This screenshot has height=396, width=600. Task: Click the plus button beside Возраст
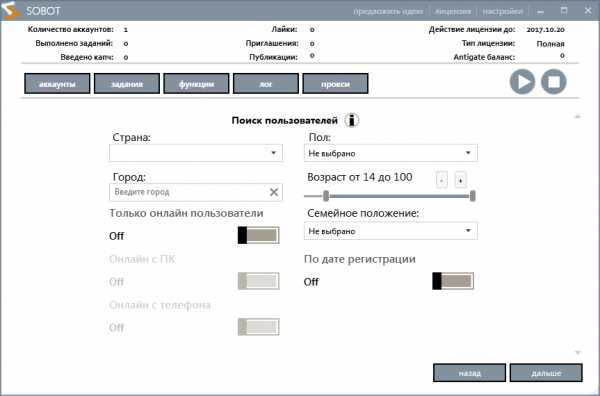click(461, 180)
